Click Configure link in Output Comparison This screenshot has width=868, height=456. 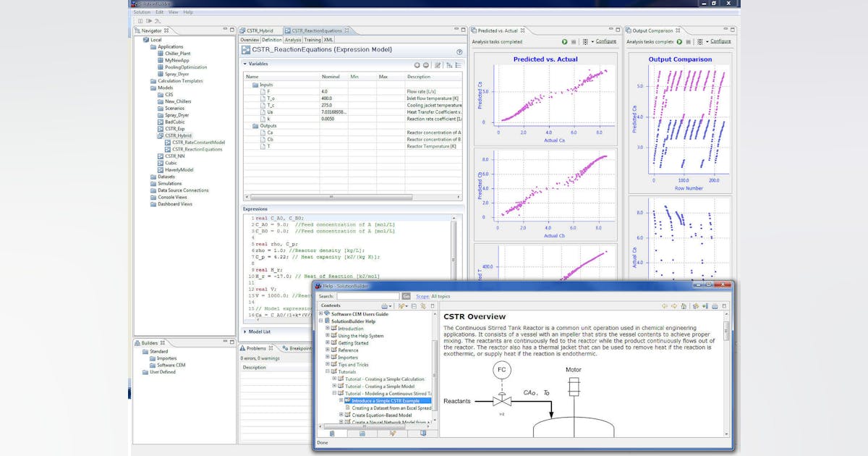coord(720,42)
